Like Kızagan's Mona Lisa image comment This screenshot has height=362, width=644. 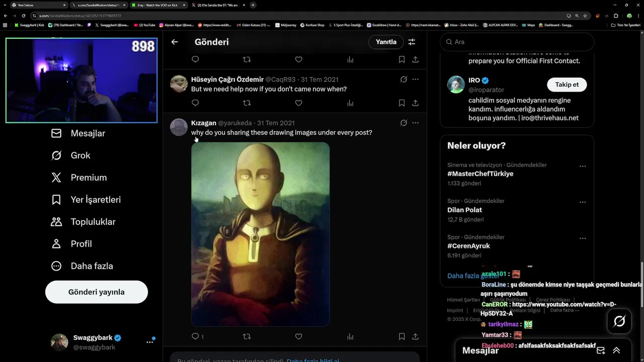point(298,336)
